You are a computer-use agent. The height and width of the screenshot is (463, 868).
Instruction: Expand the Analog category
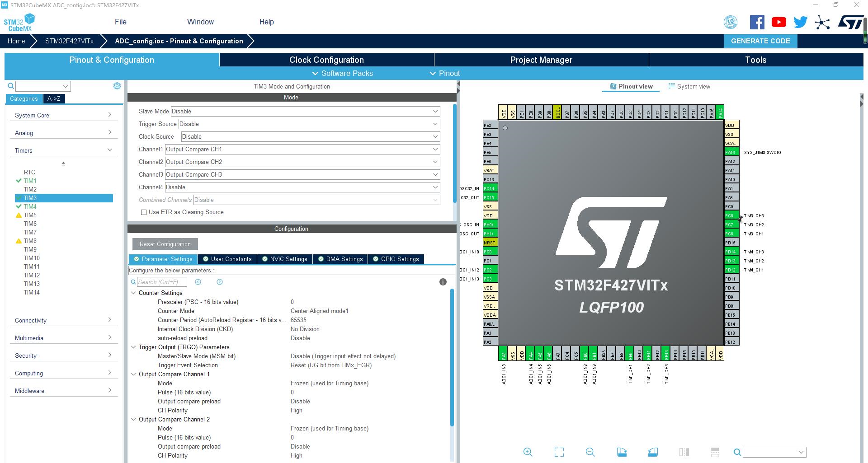click(x=63, y=133)
